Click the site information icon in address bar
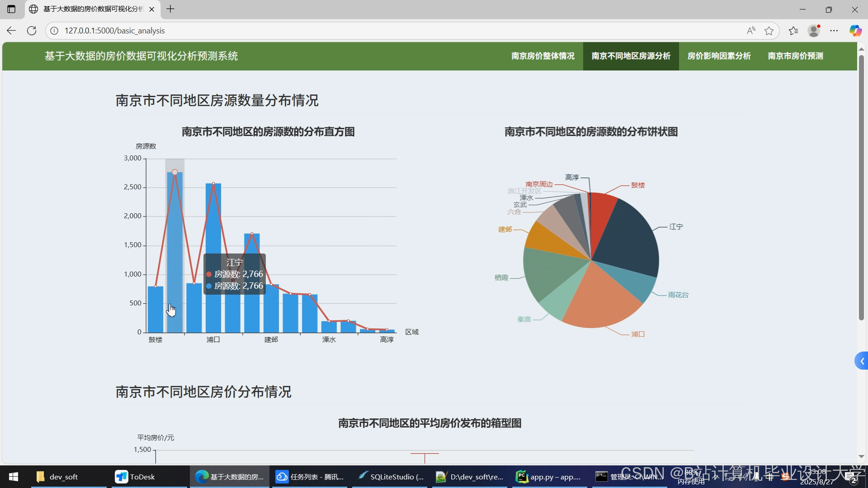Image resolution: width=868 pixels, height=488 pixels. click(54, 31)
